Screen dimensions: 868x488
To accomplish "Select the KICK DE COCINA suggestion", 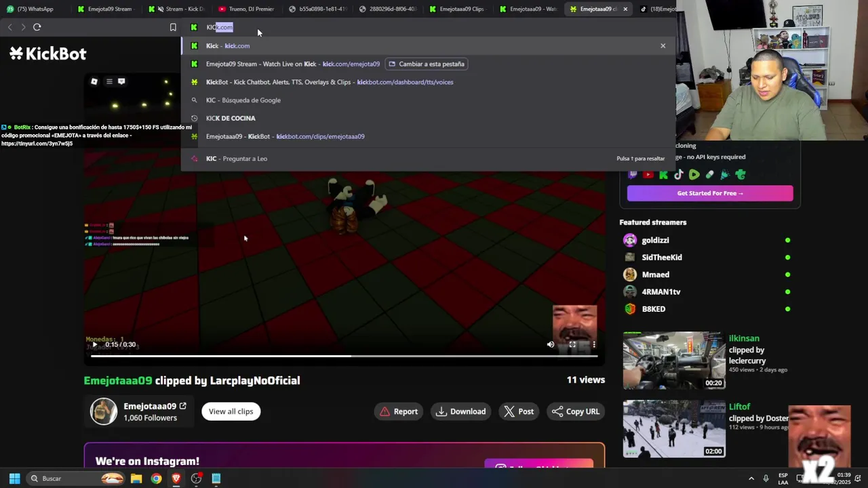I will pyautogui.click(x=428, y=118).
